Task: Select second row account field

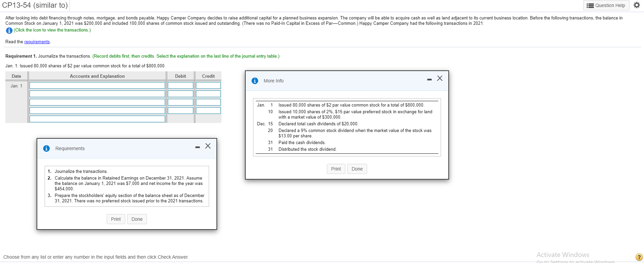Action: coord(97,94)
